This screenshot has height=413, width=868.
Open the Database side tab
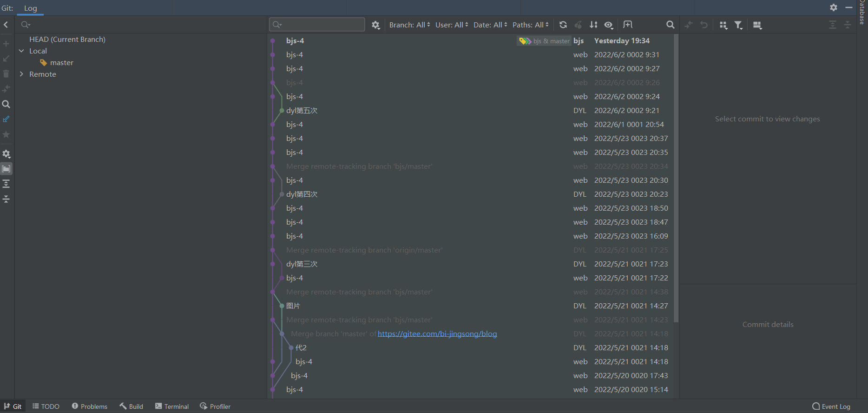[x=862, y=12]
